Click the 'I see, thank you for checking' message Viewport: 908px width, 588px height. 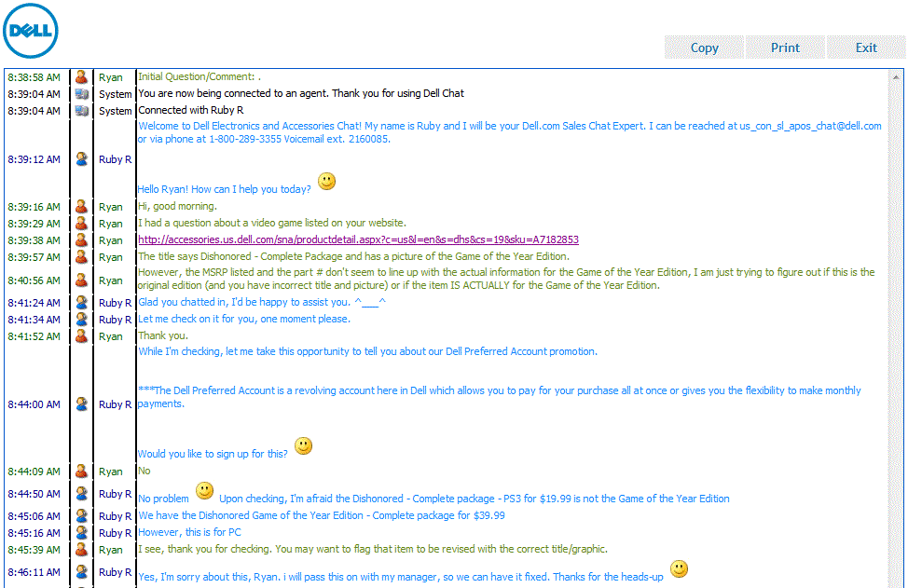point(373,549)
